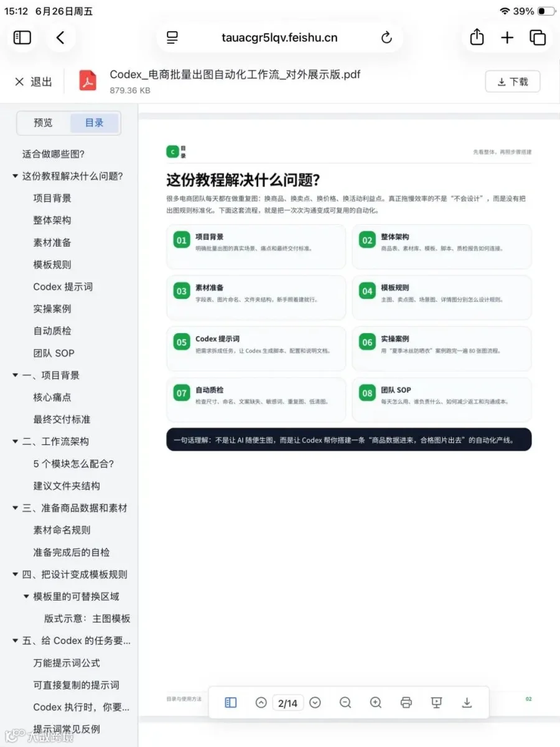Go to previous PDF page arrow
Image resolution: width=560 pixels, height=747 pixels.
click(261, 703)
